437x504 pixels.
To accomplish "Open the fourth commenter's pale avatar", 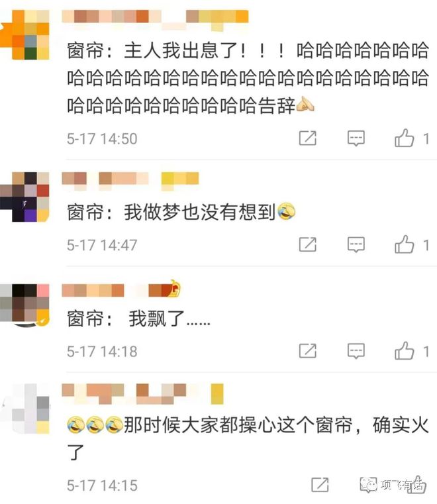I will click(x=26, y=409).
